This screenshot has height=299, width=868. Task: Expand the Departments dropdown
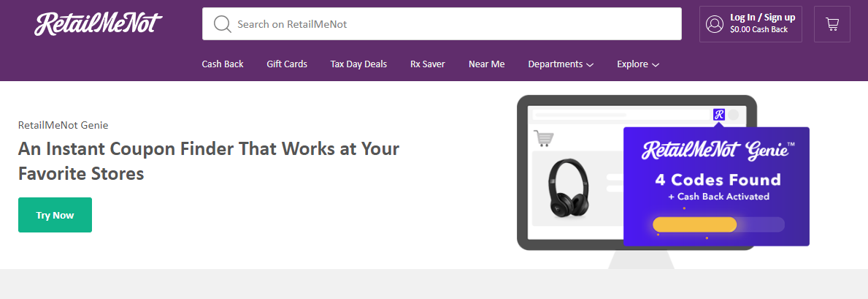(x=561, y=64)
